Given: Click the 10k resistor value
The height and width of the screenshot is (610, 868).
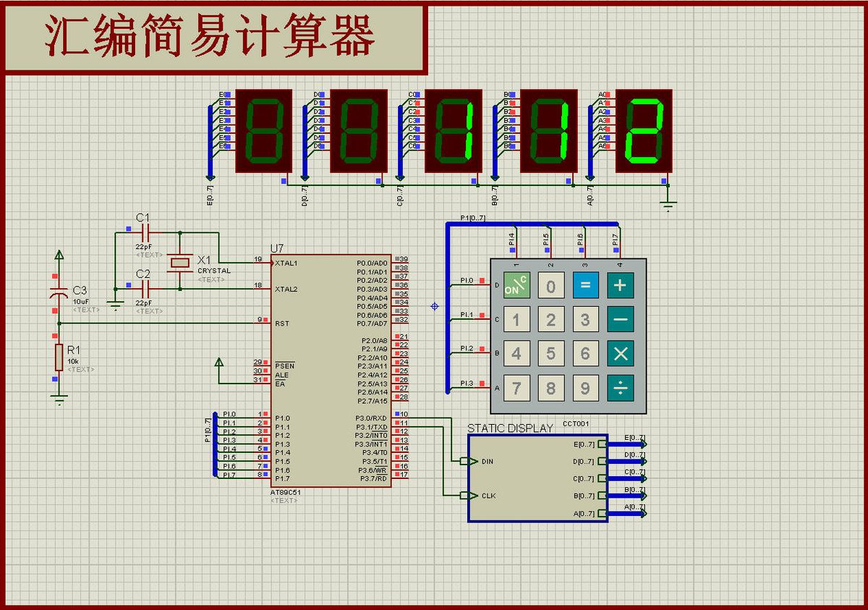Looking at the screenshot, I should [73, 361].
